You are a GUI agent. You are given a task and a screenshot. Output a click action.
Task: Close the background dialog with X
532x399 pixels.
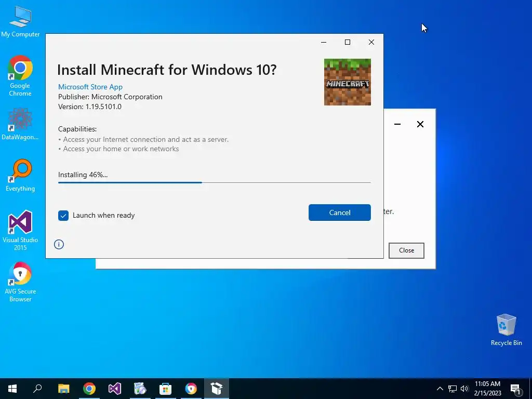tap(420, 124)
